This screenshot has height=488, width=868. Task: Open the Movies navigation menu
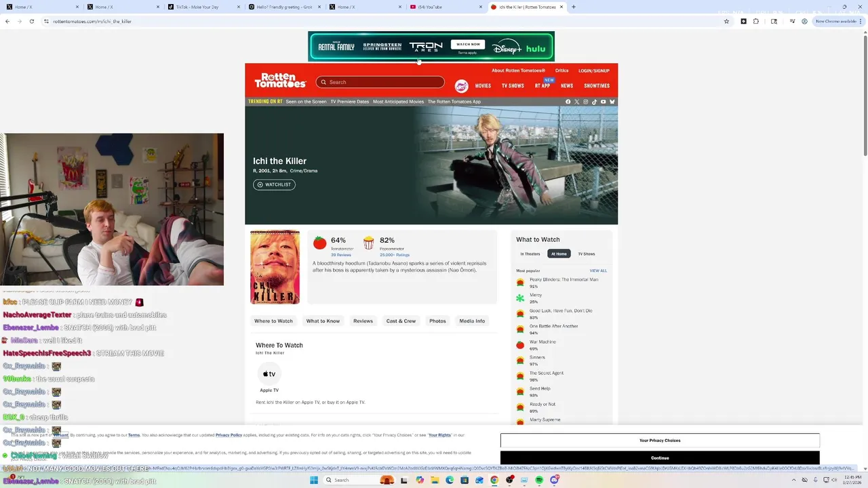click(x=483, y=86)
